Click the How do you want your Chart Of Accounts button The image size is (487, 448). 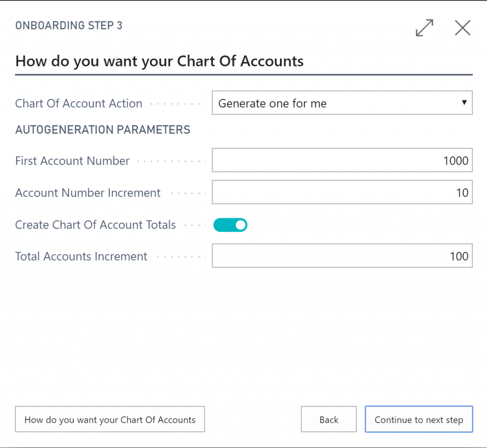tap(110, 419)
